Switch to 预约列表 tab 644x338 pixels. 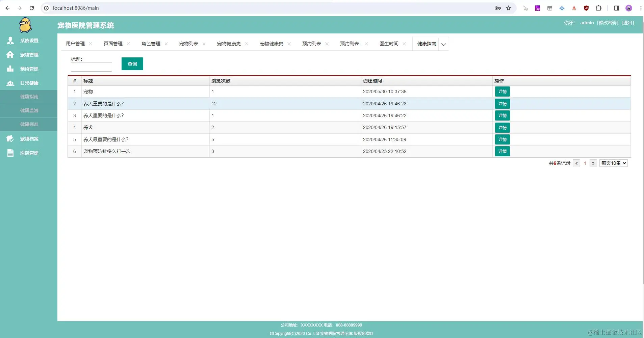[x=312, y=44]
